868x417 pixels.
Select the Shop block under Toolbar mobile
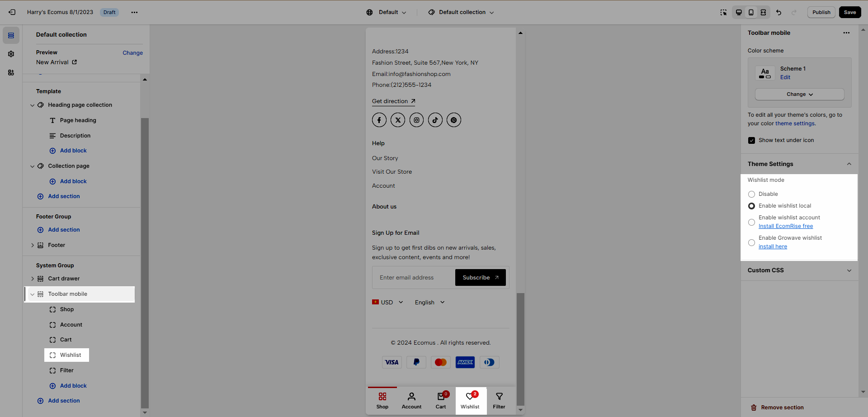click(66, 309)
